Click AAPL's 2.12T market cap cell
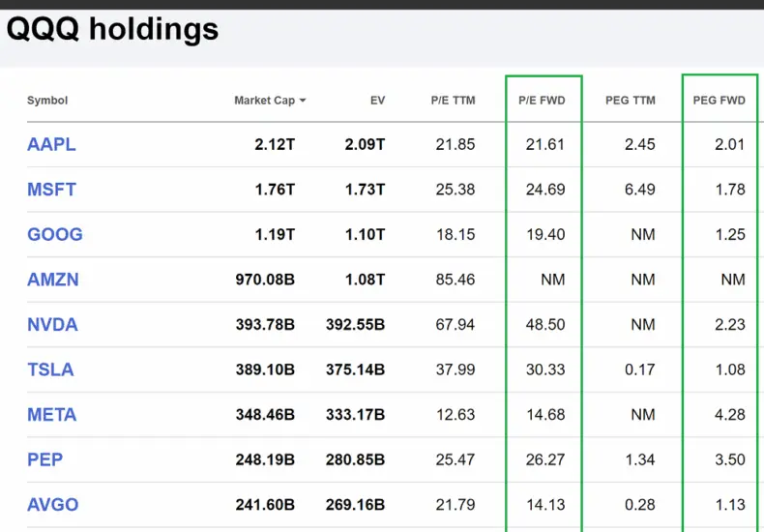The image size is (764, 532). coord(275,145)
